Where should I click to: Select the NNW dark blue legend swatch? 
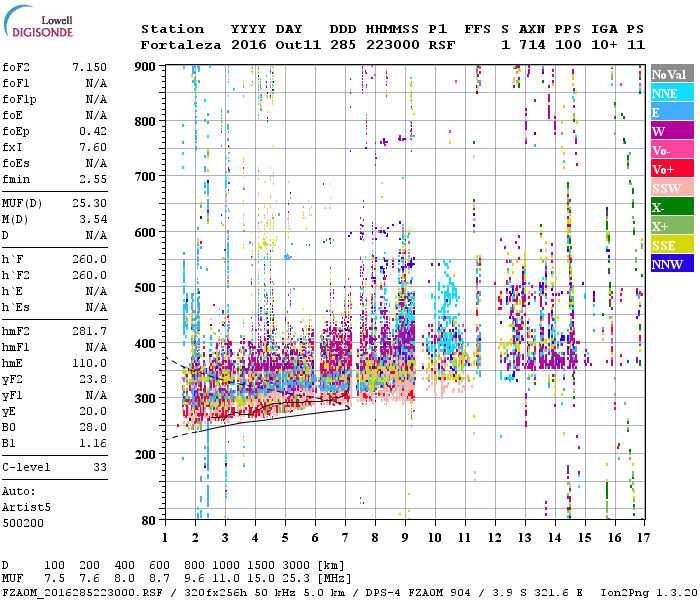pyautogui.click(x=672, y=263)
